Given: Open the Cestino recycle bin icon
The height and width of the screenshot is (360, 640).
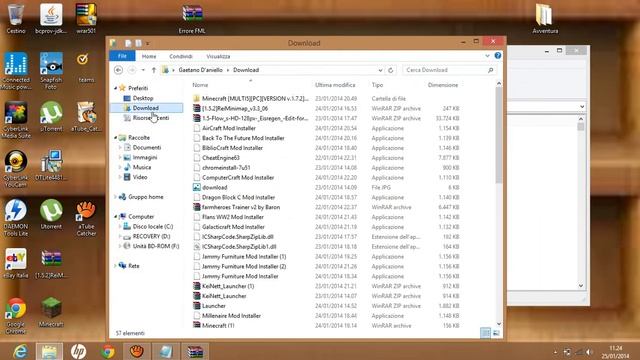Looking at the screenshot, I should [16, 18].
